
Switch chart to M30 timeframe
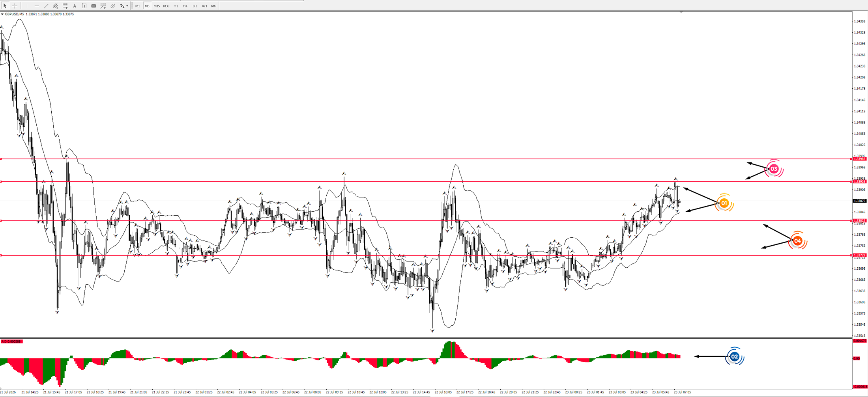tap(166, 6)
